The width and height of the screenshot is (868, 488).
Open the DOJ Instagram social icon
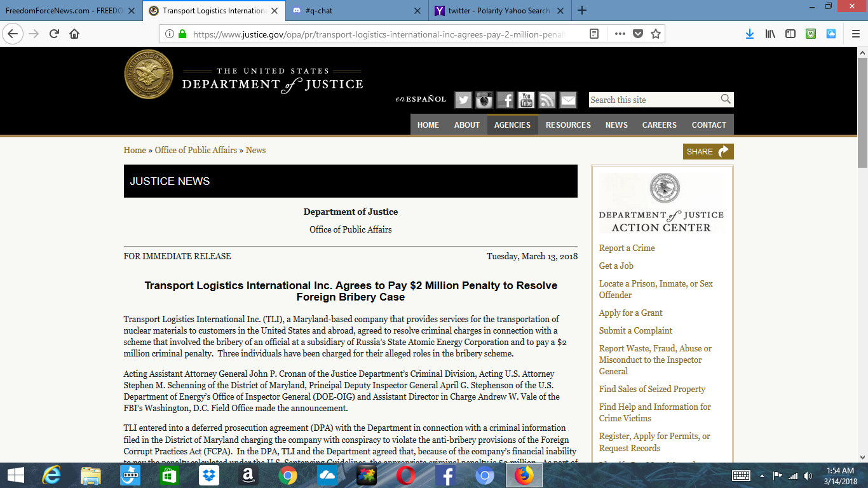point(484,100)
